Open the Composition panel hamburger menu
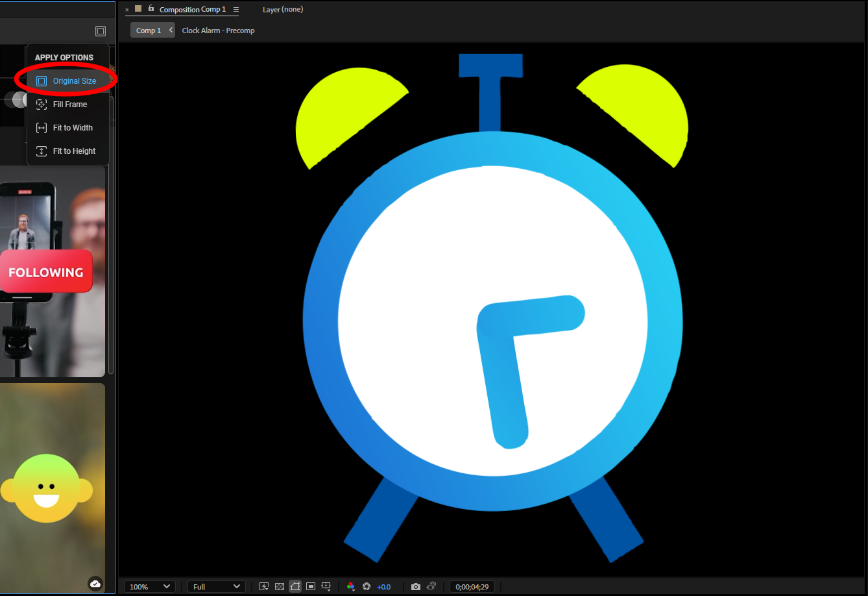This screenshot has height=596, width=868. (x=235, y=9)
